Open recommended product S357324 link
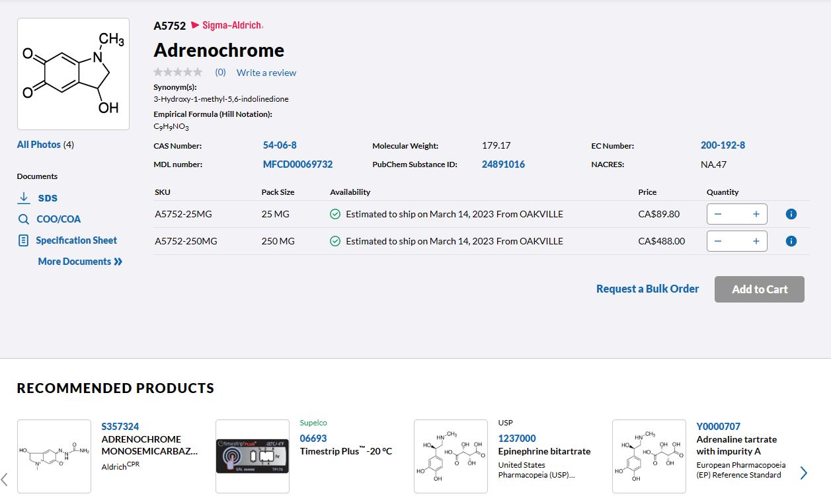This screenshot has width=831, height=504. [x=120, y=427]
